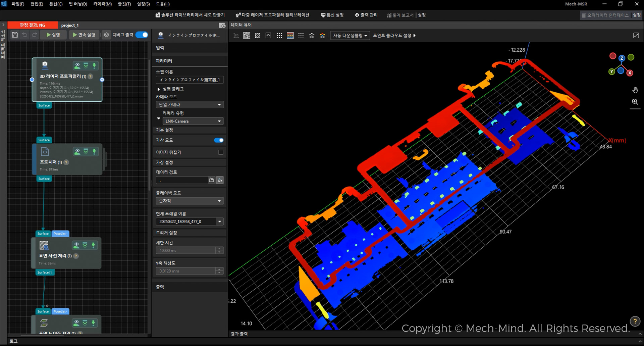
Task: Click the edit icon next to data path folder
Action: click(220, 180)
